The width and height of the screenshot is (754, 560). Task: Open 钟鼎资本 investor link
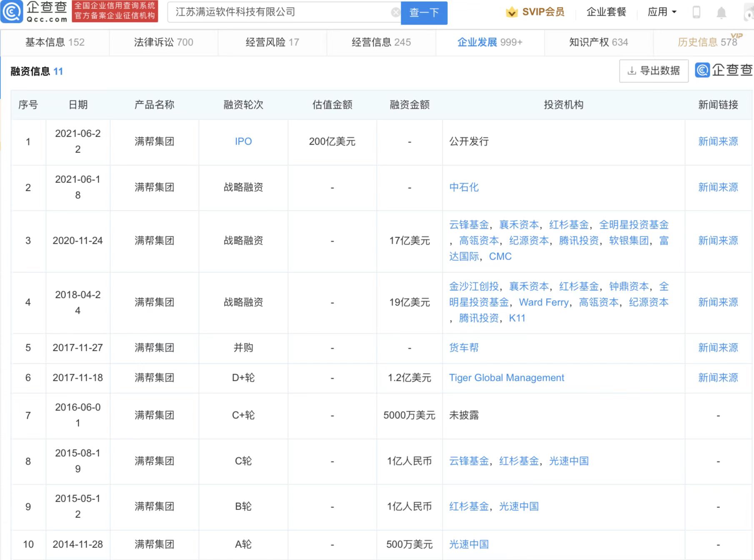629,287
